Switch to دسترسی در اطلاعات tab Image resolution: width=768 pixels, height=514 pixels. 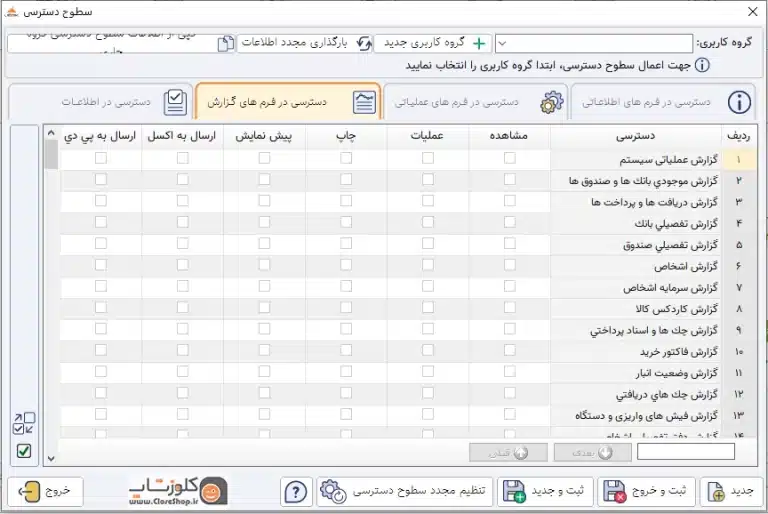tap(100, 102)
